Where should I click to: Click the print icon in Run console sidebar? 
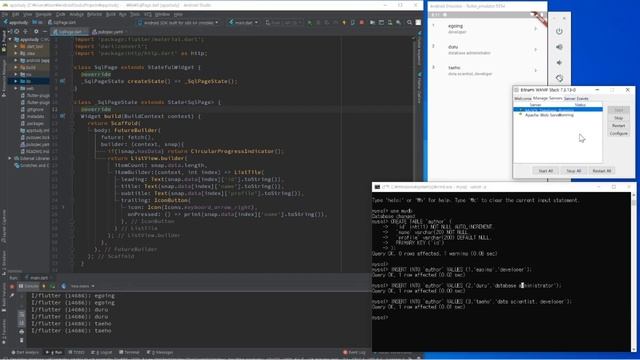point(22,331)
